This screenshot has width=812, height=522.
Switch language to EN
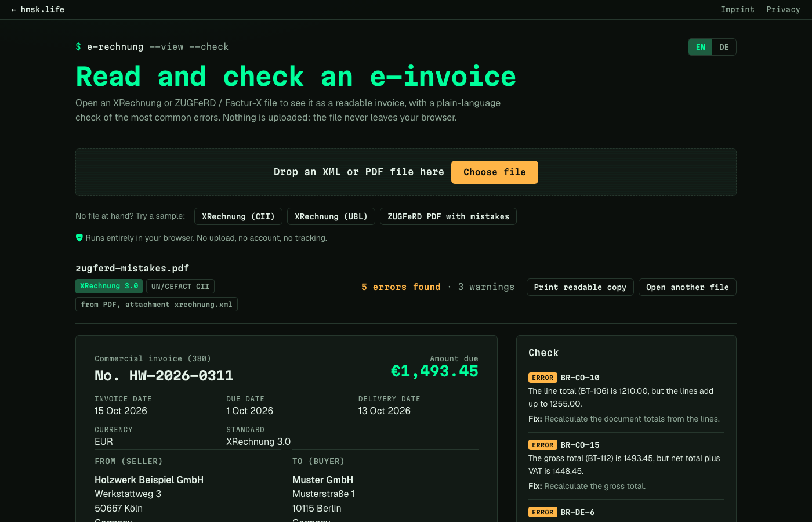point(701,47)
